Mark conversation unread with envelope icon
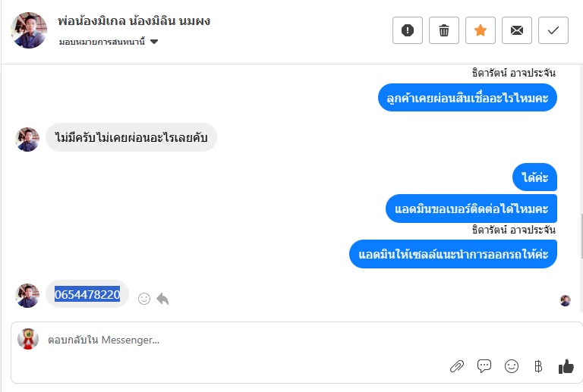Viewport: 583px width, 392px height. [x=517, y=30]
